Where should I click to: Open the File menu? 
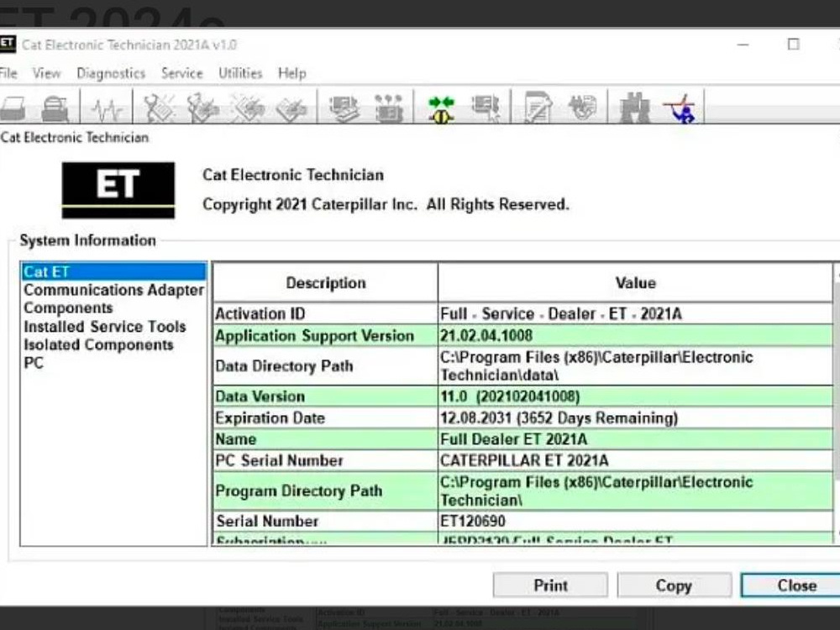click(8, 73)
